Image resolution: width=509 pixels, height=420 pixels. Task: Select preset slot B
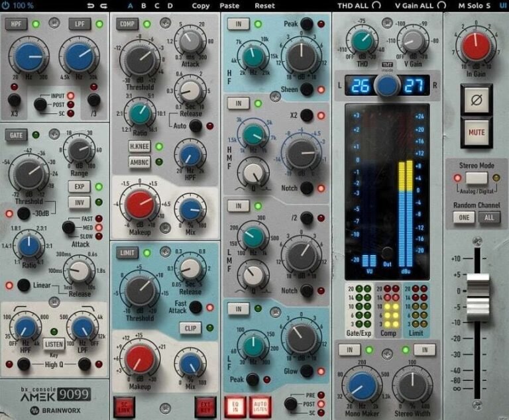pyautogui.click(x=143, y=5)
